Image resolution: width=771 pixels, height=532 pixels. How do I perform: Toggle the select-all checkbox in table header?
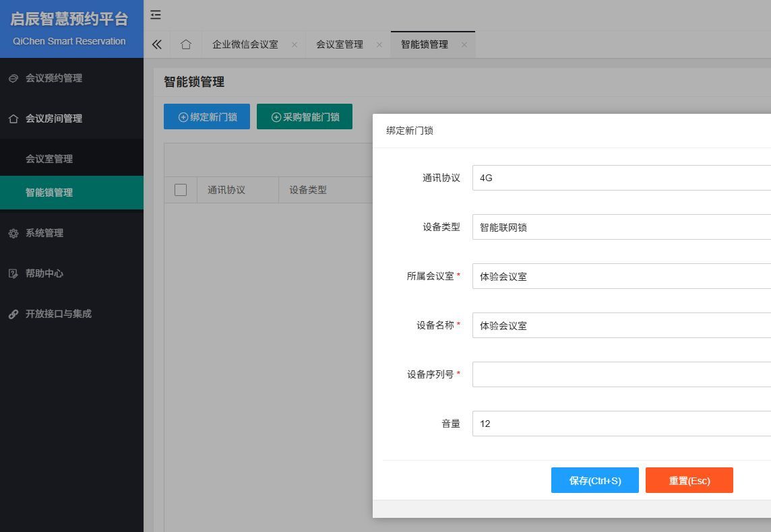coord(181,190)
